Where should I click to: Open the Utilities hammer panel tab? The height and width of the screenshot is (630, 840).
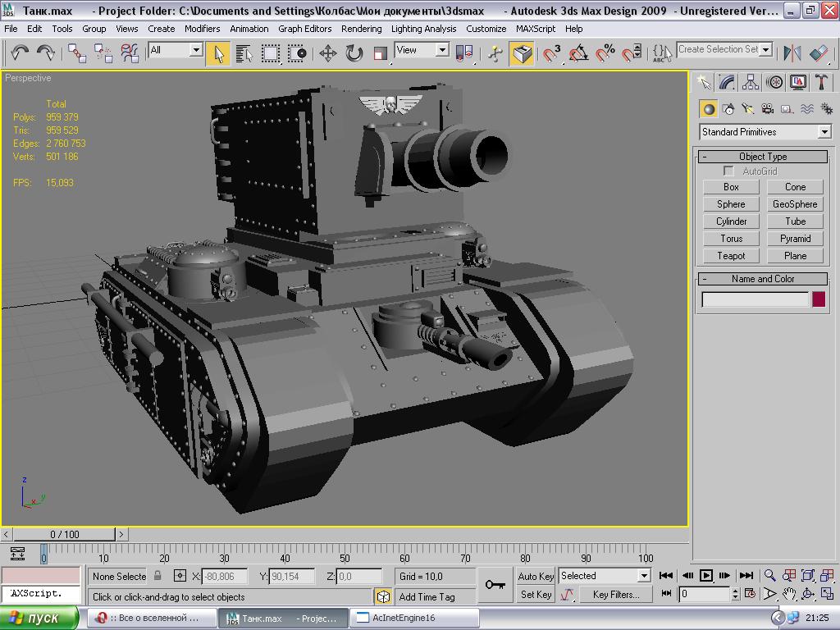[x=821, y=82]
